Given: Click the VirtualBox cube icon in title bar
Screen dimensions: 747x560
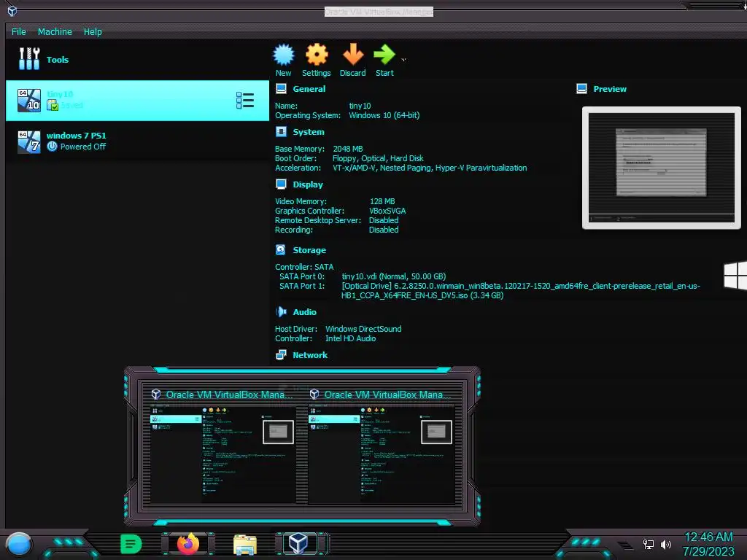Looking at the screenshot, I should tap(12, 10).
